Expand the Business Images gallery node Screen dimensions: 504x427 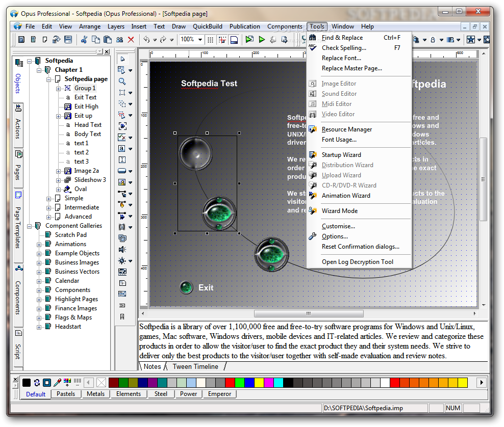pos(39,263)
